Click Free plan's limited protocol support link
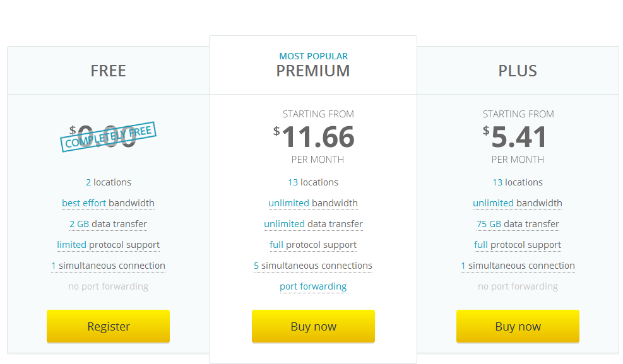Screen dimensions: 623x364 pos(108,245)
